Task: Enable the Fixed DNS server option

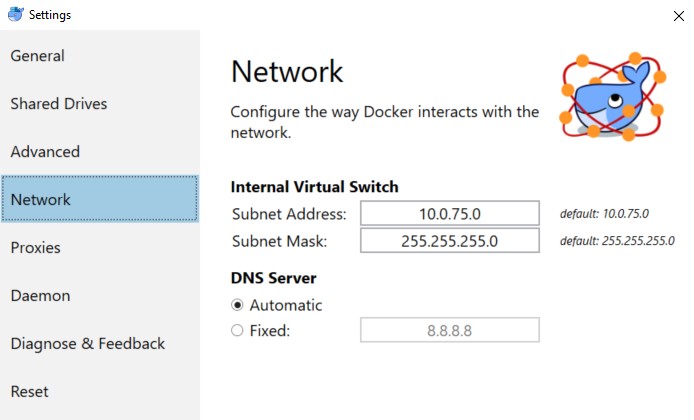Action: tap(237, 331)
